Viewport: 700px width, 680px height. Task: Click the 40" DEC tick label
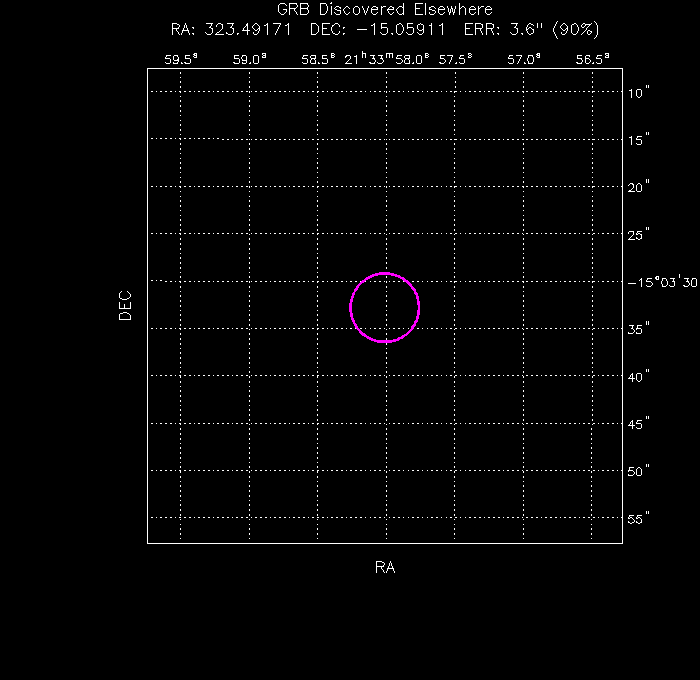[638, 377]
